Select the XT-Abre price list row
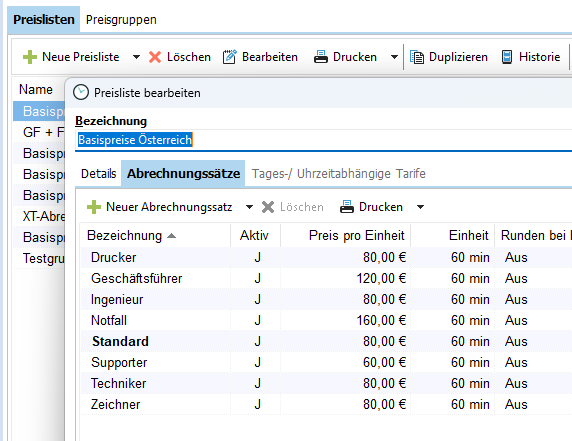 click(39, 216)
